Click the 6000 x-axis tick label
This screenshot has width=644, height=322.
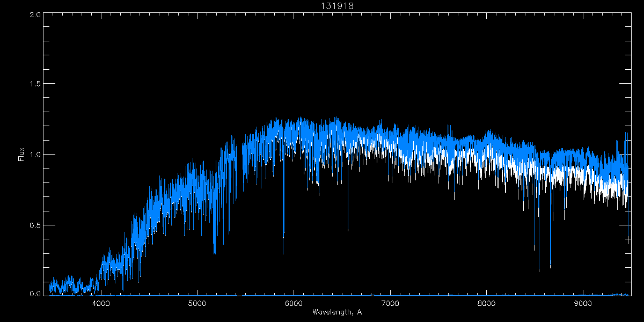pos(294,303)
